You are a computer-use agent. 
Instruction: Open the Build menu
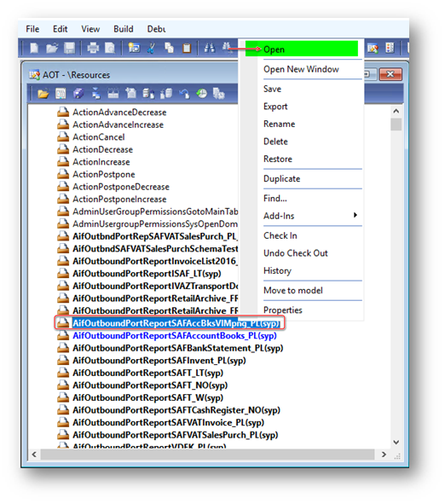click(124, 29)
